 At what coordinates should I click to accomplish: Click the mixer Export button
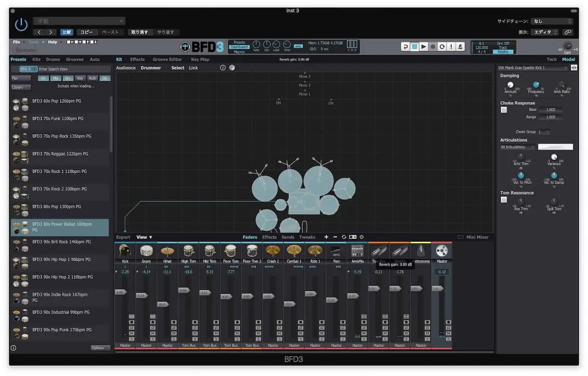tap(123, 237)
